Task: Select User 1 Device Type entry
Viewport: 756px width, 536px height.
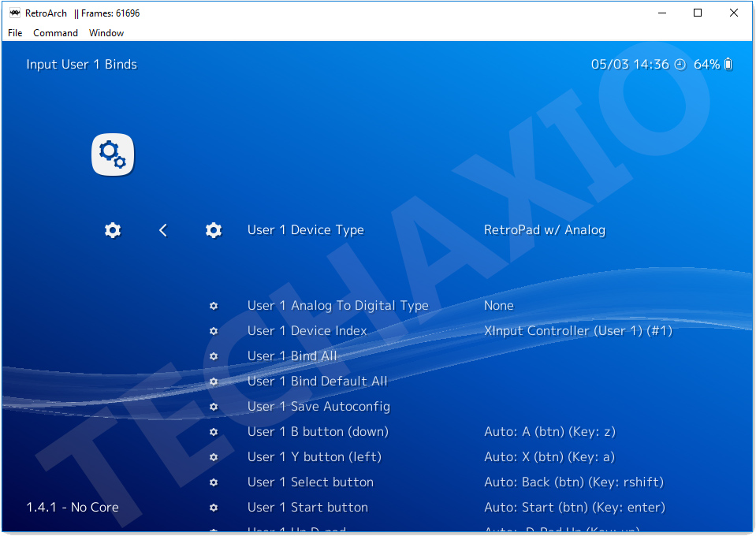Action: click(x=306, y=230)
